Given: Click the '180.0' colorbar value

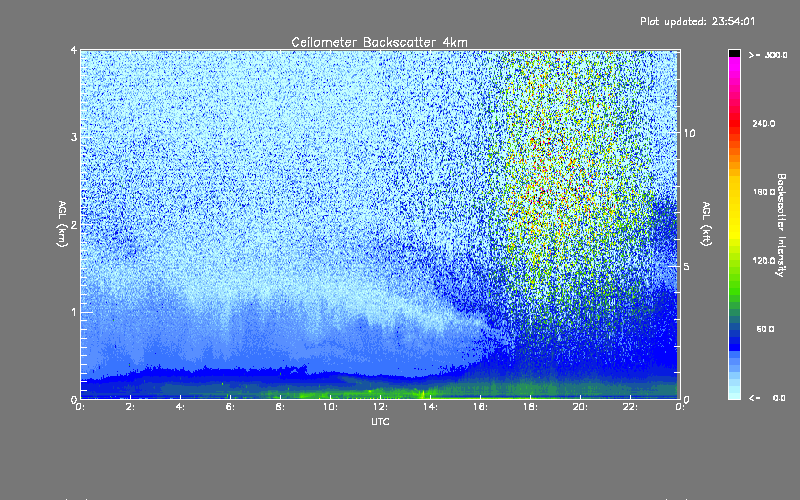Looking at the screenshot, I should tap(764, 192).
